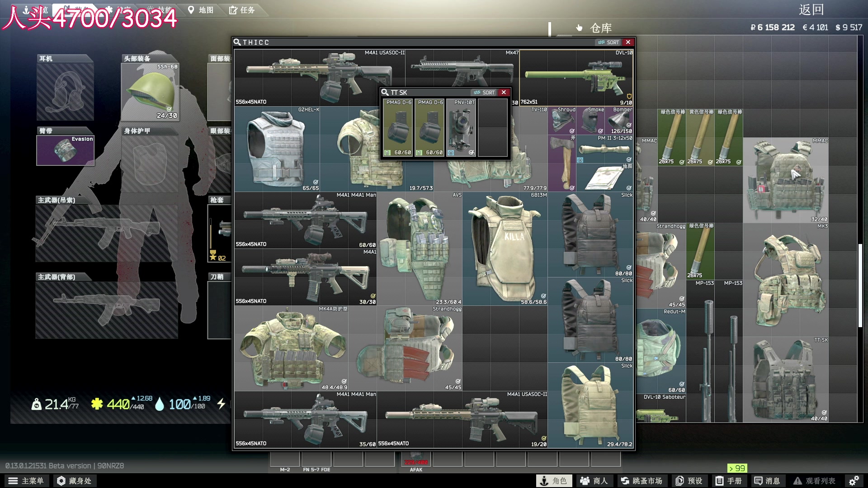Close the TT SK container window
868x488 pixels.
504,92
